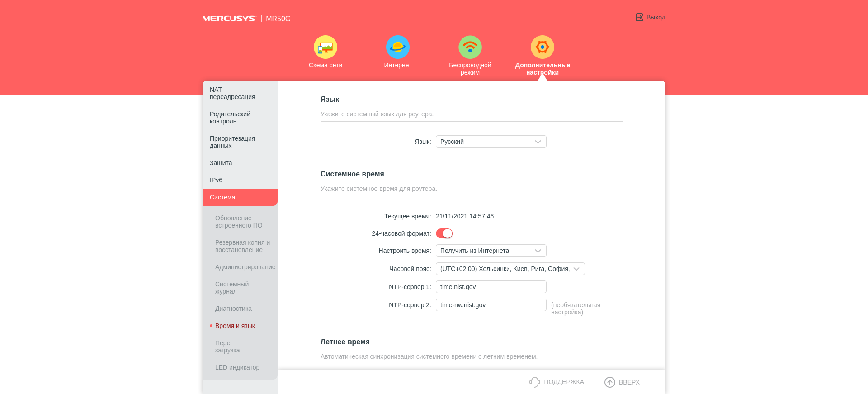The width and height of the screenshot is (868, 394).
Task: Toggle the 24-hour format switch
Action: pyautogui.click(x=444, y=233)
